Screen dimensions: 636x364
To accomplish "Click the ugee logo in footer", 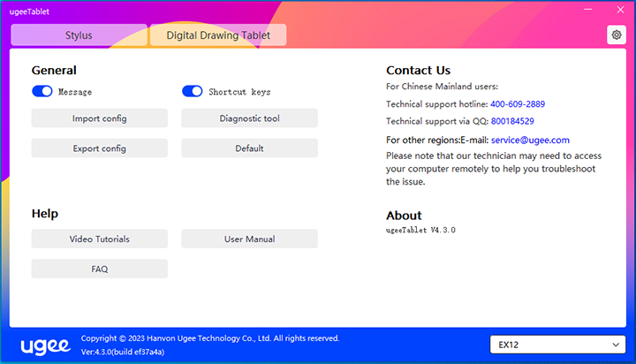I will [x=45, y=345].
